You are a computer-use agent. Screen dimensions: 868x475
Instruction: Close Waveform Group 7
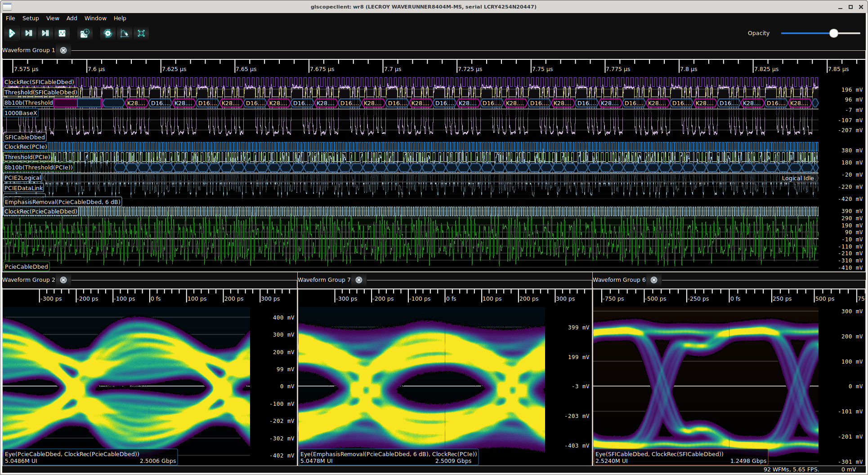(x=359, y=280)
